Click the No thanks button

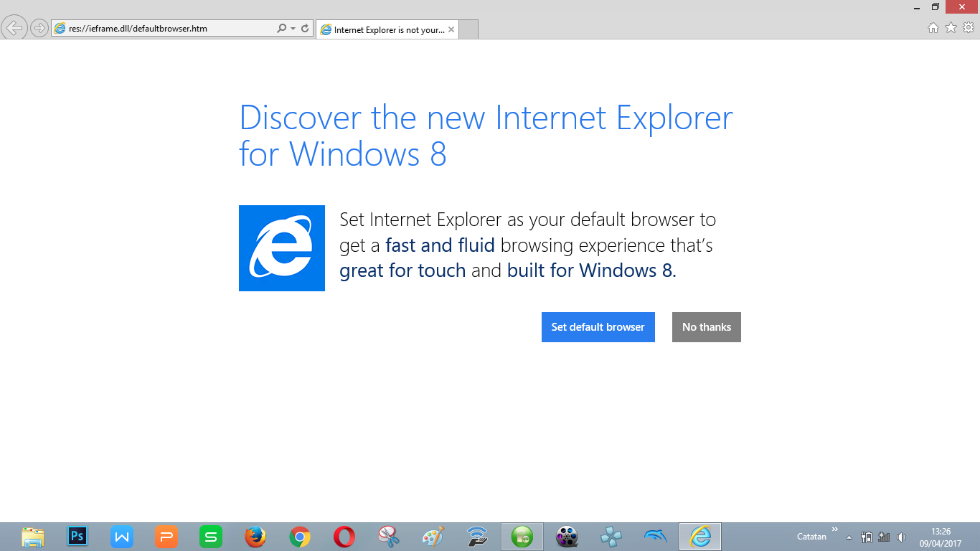(707, 327)
